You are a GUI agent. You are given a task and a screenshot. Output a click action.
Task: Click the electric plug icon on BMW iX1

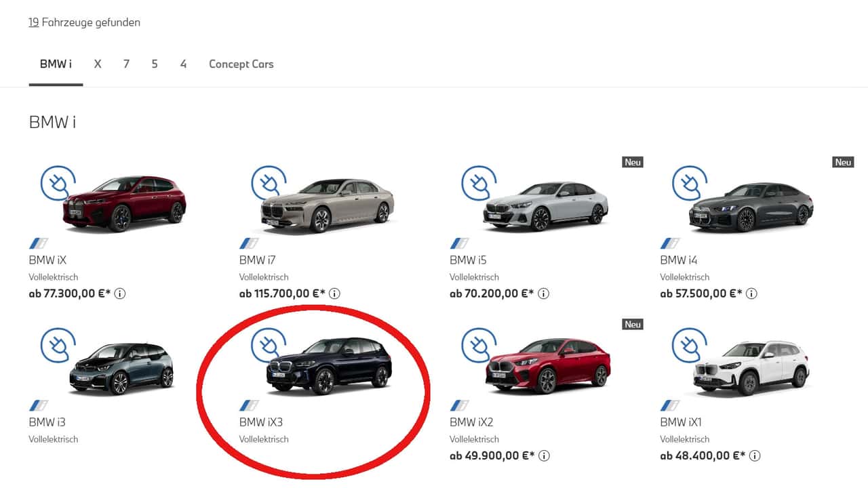pos(690,346)
